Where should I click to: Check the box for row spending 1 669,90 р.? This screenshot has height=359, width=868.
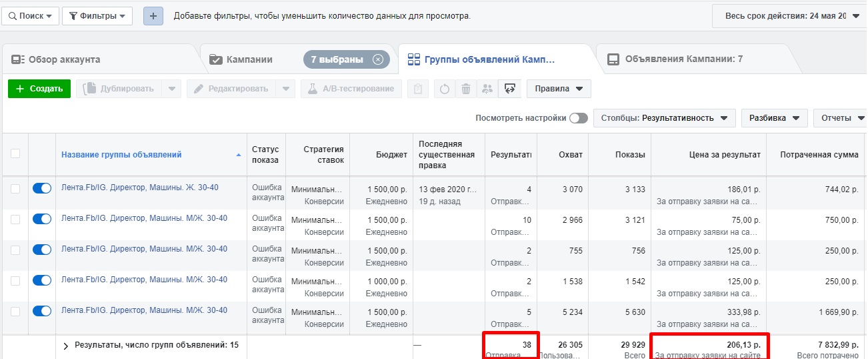click(x=15, y=311)
